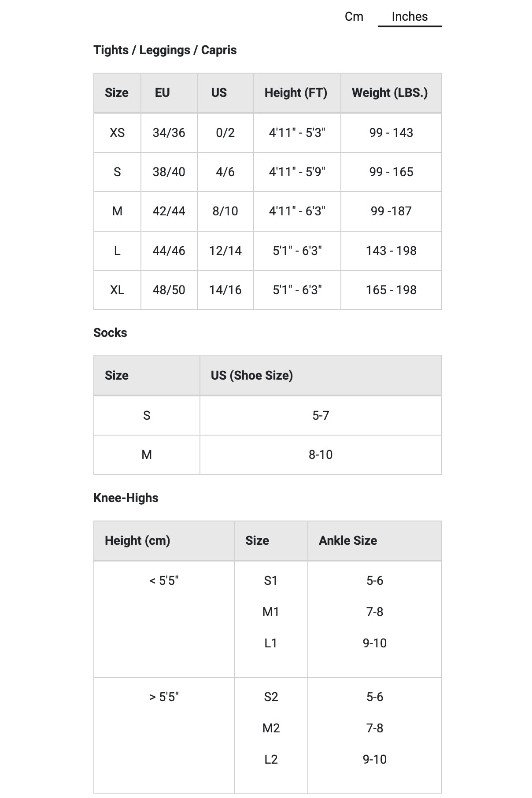Click the Height (FT) column header

296,93
